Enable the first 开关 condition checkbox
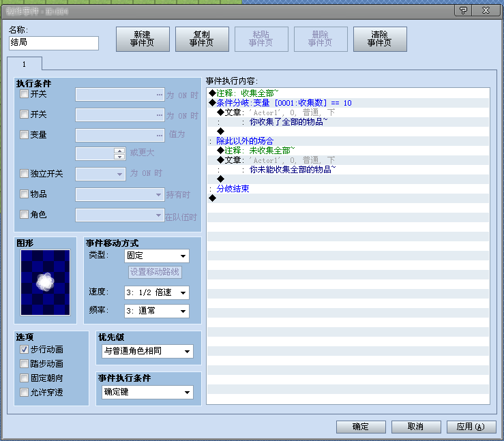The width and height of the screenshot is (504, 441). (24, 94)
